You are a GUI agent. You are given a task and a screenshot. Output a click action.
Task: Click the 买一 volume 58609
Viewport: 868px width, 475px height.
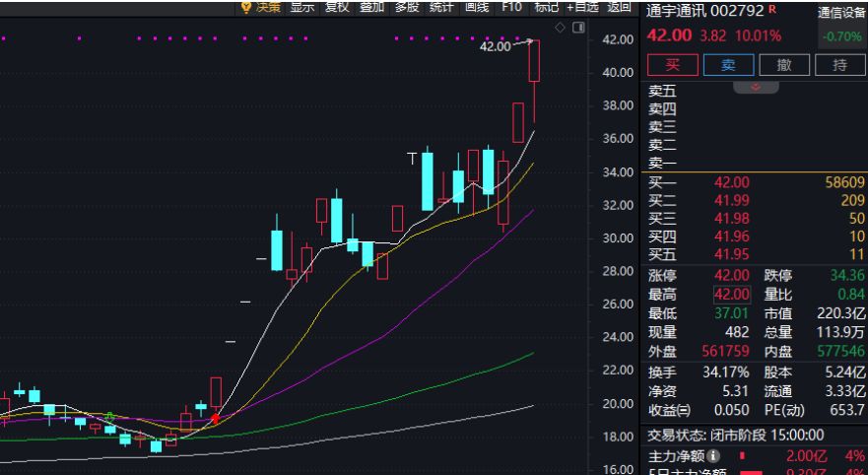tap(844, 182)
